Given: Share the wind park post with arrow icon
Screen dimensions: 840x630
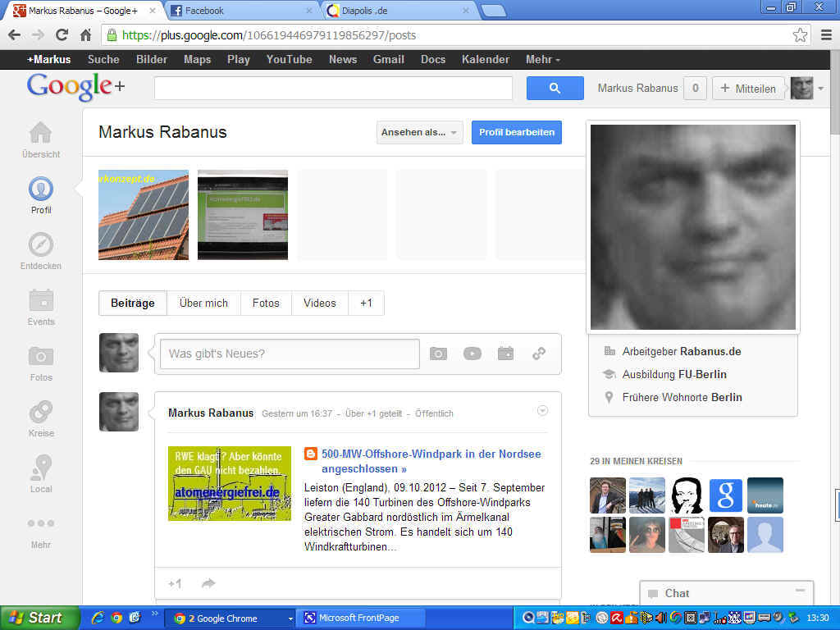Looking at the screenshot, I should pyautogui.click(x=208, y=583).
